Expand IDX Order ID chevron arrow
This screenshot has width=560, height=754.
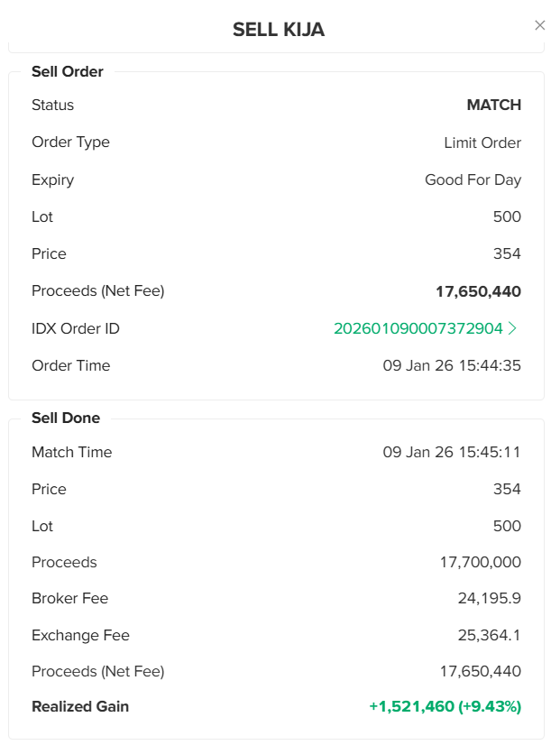(x=514, y=328)
